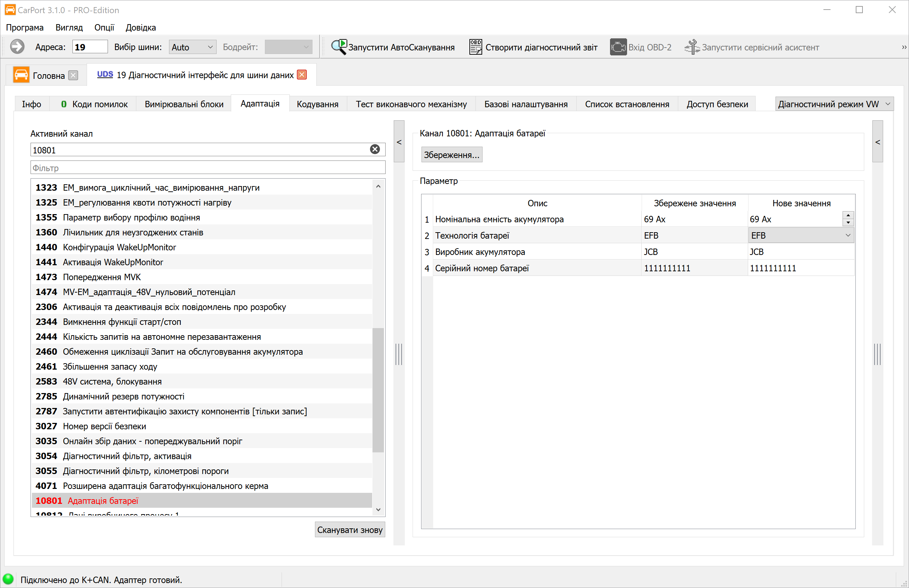
Task: Open the Доступ безпеки tab
Action: [717, 104]
